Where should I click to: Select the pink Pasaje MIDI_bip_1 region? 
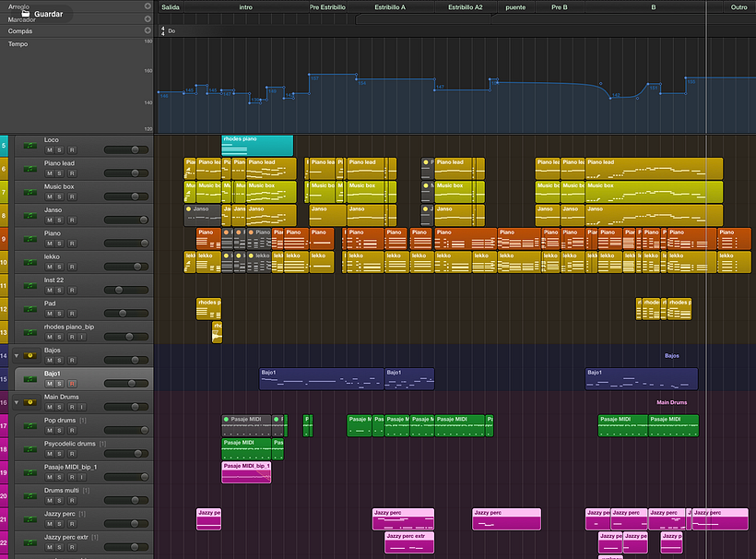[x=246, y=472]
